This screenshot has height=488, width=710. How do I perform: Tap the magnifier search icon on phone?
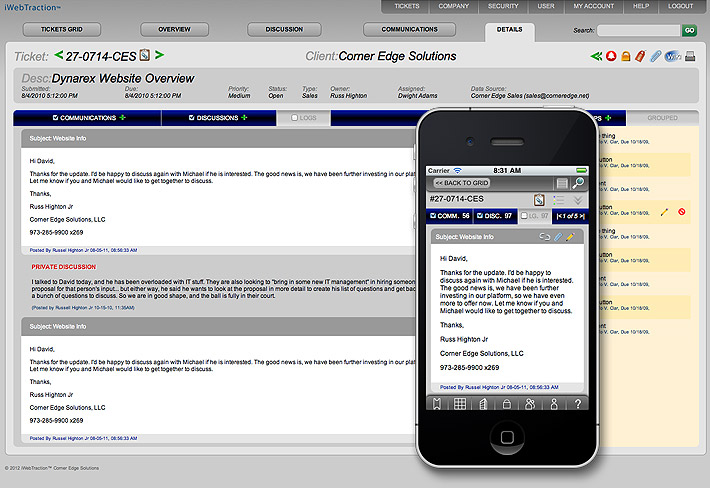tap(578, 183)
